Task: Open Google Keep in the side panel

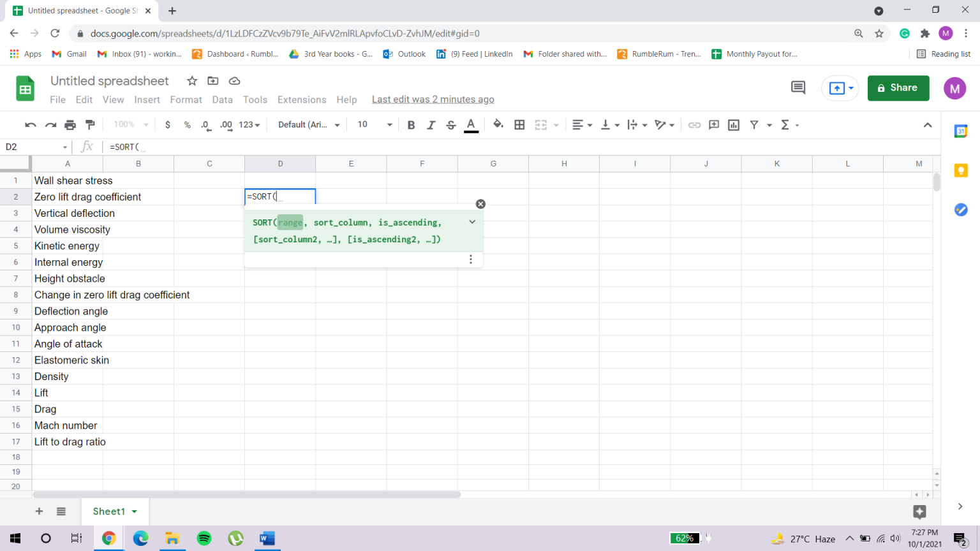Action: click(960, 170)
